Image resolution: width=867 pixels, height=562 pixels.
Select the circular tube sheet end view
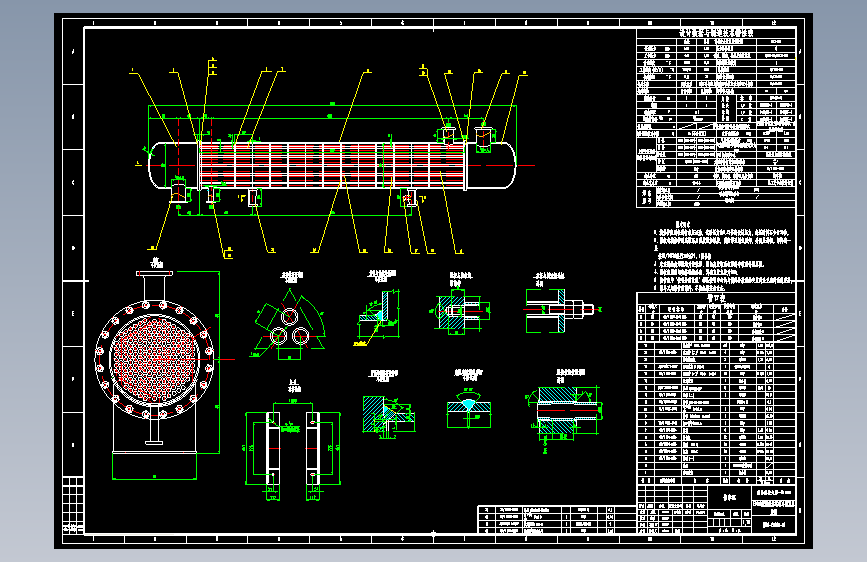point(155,360)
